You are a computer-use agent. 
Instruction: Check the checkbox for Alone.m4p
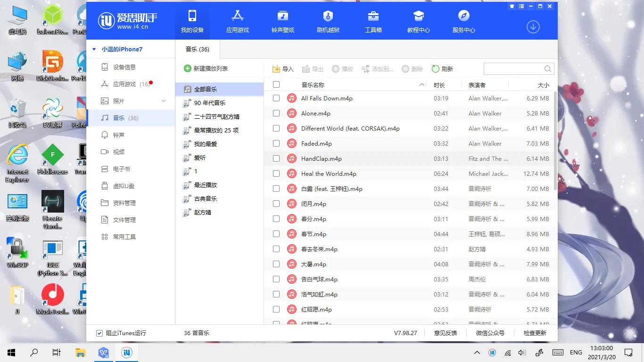[276, 113]
